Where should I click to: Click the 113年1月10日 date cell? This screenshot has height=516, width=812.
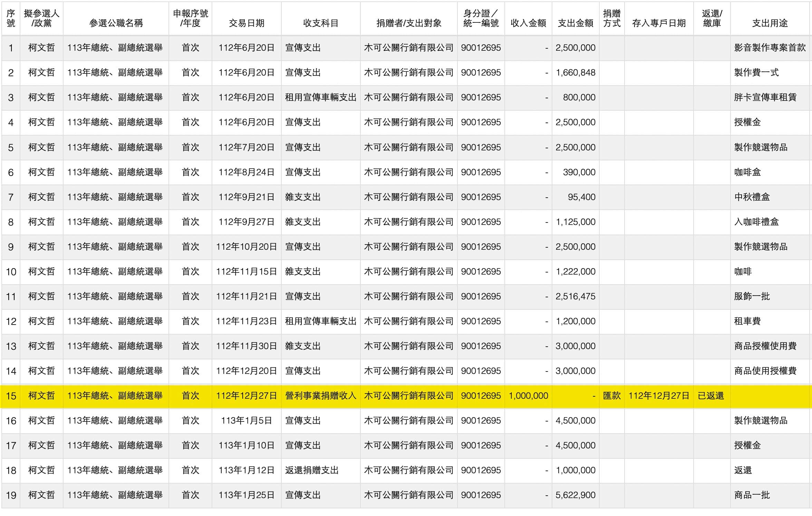[246, 445]
